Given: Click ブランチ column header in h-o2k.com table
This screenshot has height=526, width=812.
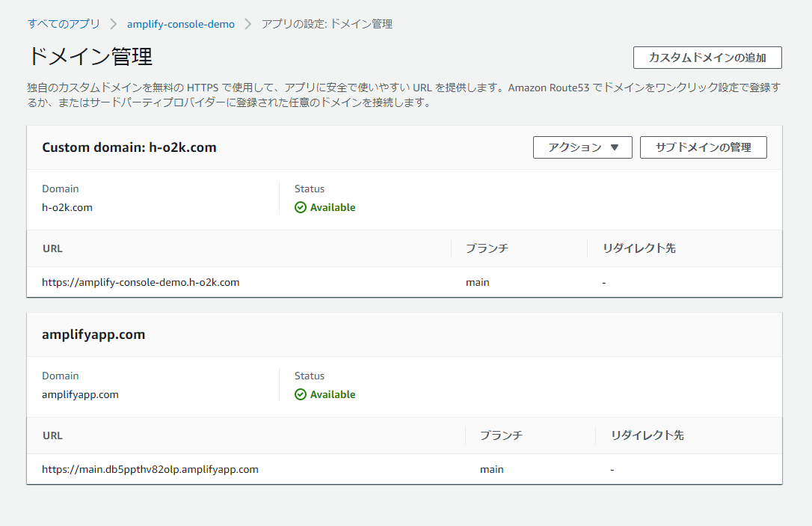Looking at the screenshot, I should tap(487, 248).
